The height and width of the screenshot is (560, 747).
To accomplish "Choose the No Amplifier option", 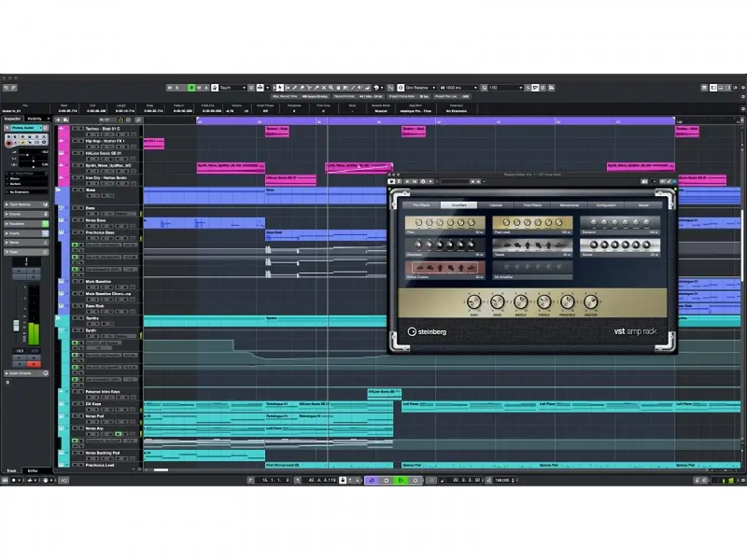I will [532, 268].
